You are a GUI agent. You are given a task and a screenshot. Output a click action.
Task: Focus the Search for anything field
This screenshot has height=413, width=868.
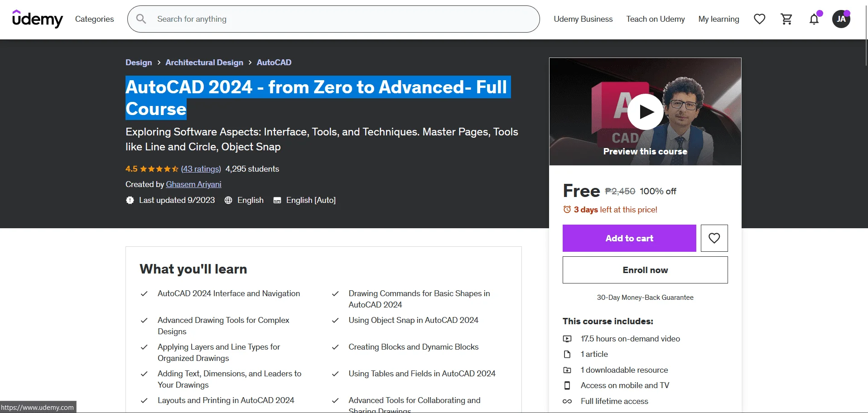click(333, 19)
